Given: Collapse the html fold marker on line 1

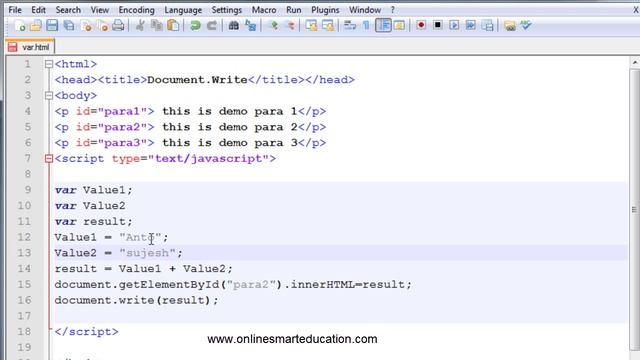Looking at the screenshot, I should click(49, 64).
